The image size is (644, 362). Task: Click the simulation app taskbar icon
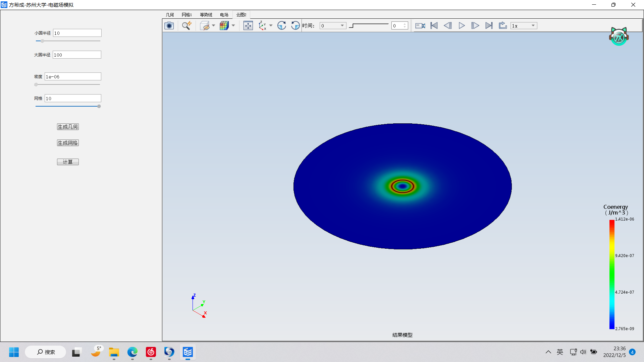pos(188,352)
